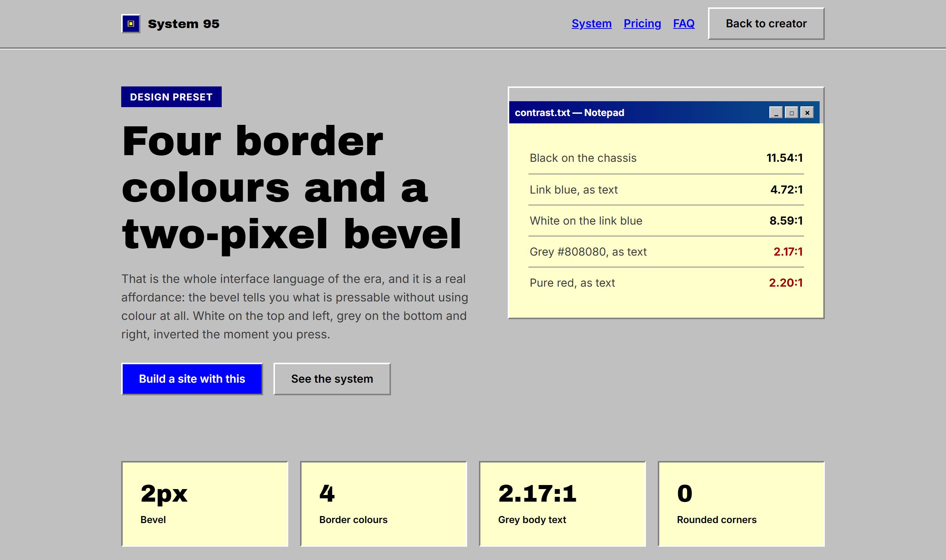Click the 4.72:1 contrast value
The image size is (946, 560).
point(786,189)
